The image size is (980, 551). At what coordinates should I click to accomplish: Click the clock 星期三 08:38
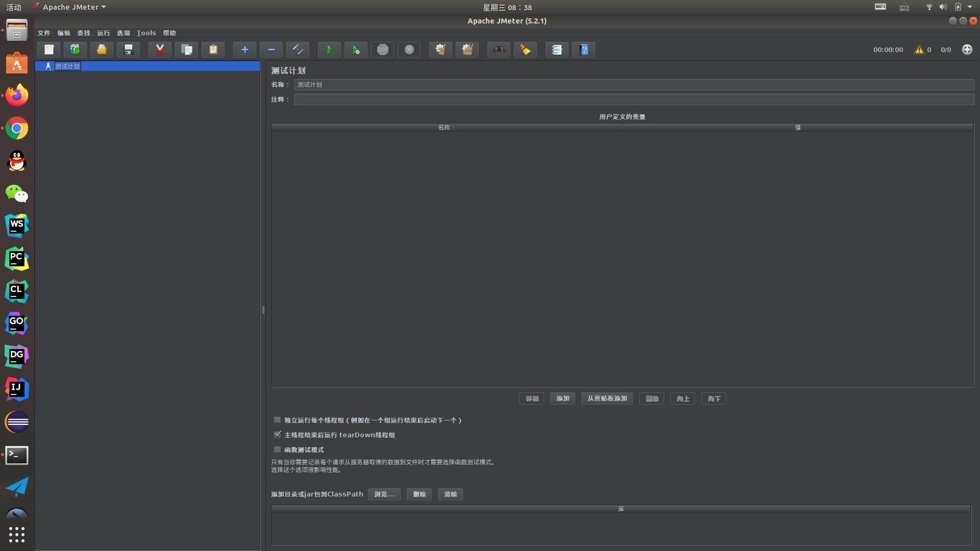pos(507,7)
